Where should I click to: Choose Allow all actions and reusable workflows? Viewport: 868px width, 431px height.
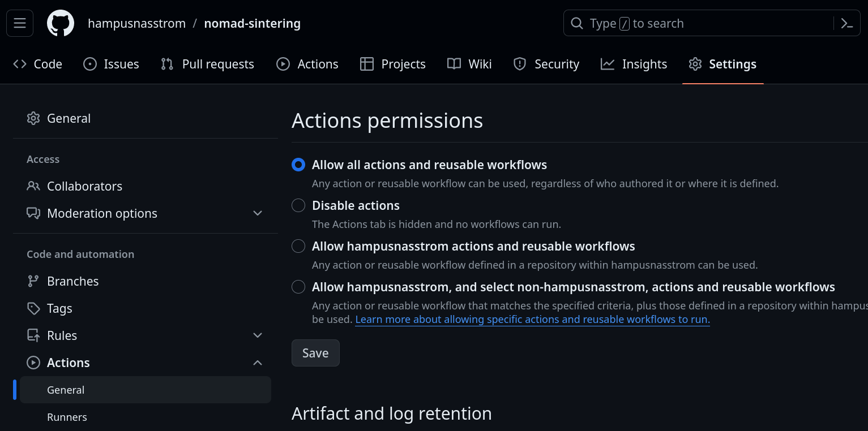tap(298, 165)
